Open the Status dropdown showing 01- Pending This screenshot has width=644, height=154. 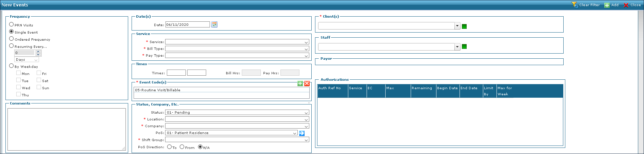(306, 113)
